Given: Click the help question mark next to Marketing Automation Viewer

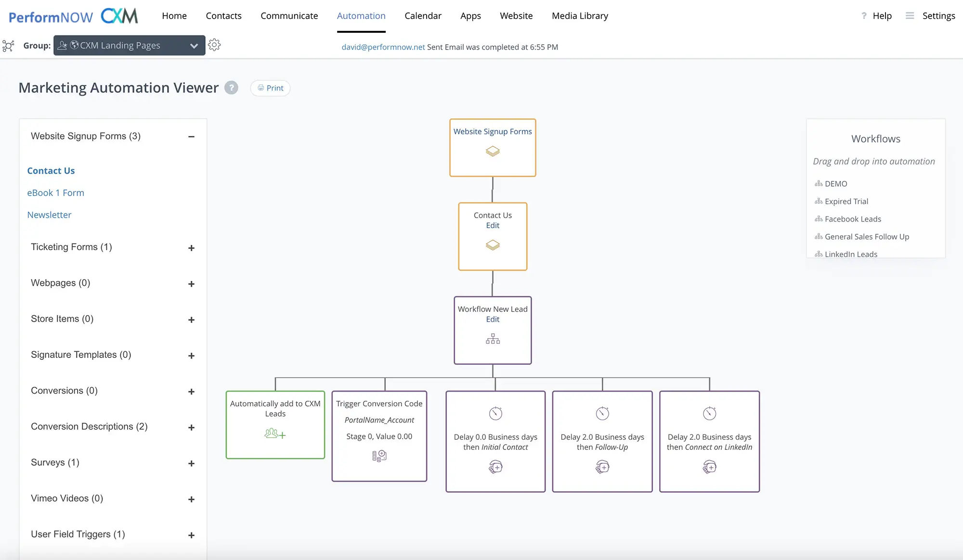Looking at the screenshot, I should coord(232,88).
